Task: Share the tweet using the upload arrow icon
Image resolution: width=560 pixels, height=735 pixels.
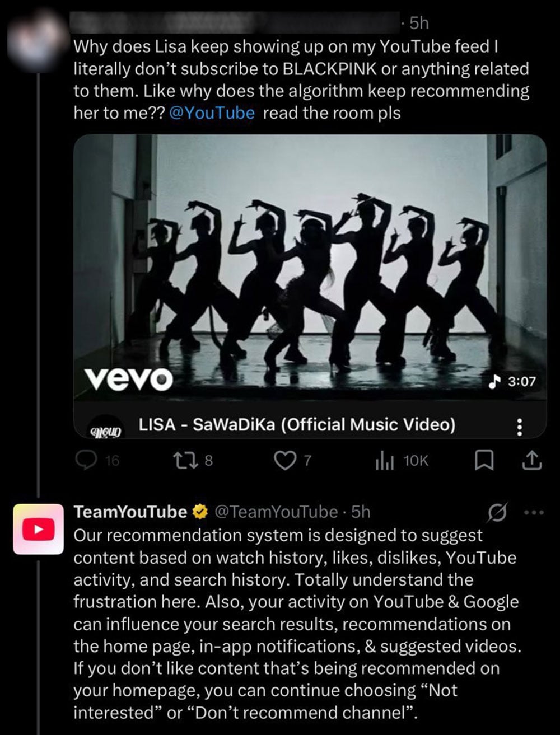Action: pyautogui.click(x=532, y=460)
